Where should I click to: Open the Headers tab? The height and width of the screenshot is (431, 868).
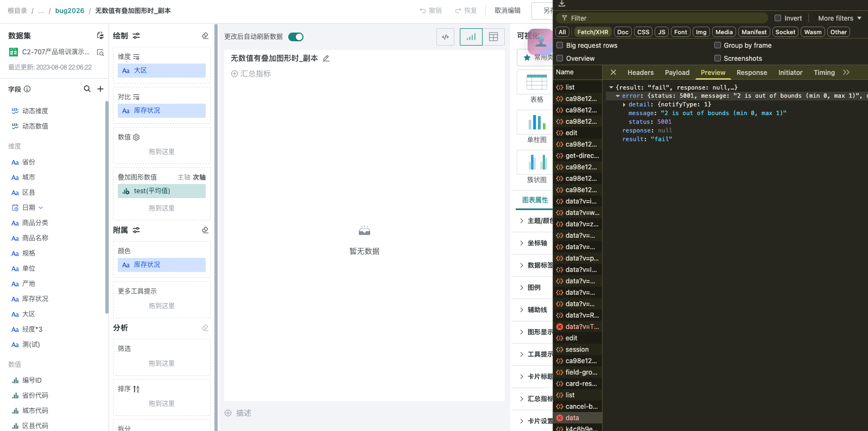tap(641, 73)
